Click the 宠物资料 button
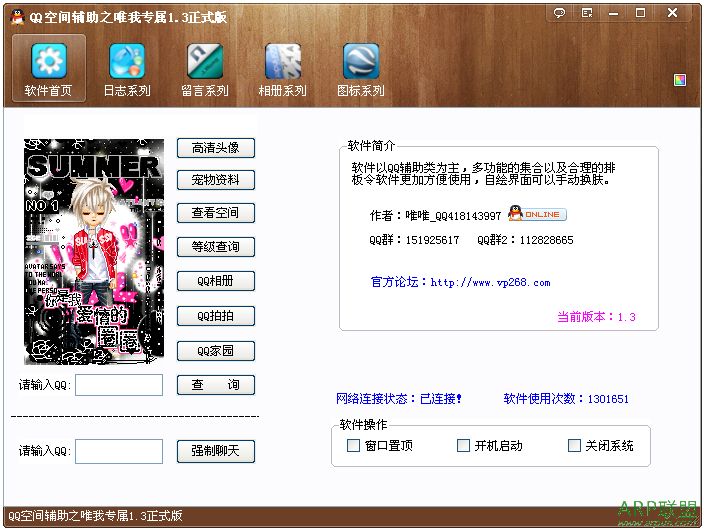The height and width of the screenshot is (530, 704). [x=216, y=180]
